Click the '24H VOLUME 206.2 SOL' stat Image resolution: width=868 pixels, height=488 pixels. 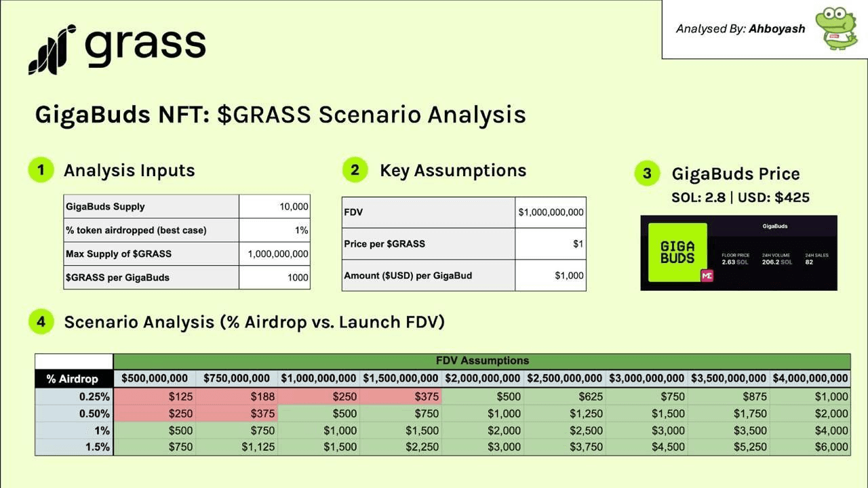776,258
